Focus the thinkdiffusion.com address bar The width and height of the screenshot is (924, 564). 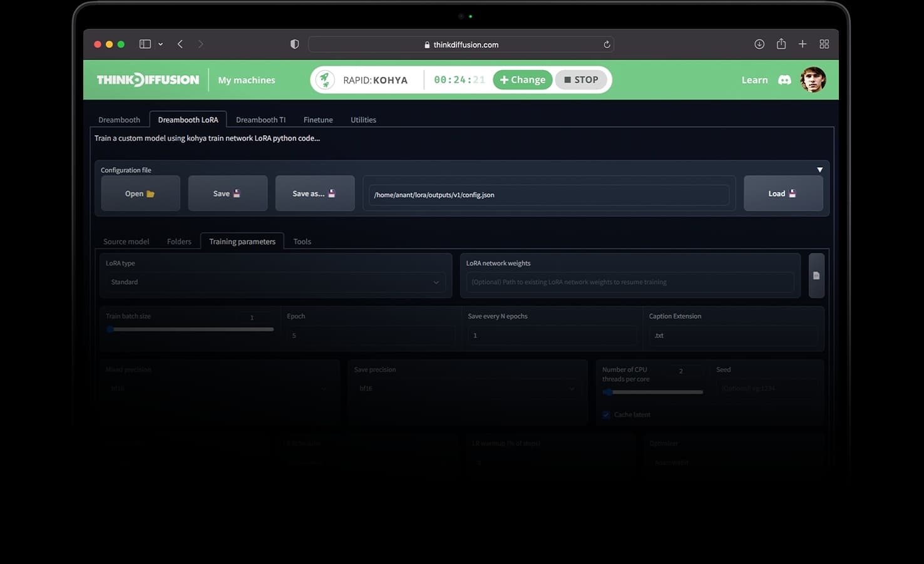[461, 44]
